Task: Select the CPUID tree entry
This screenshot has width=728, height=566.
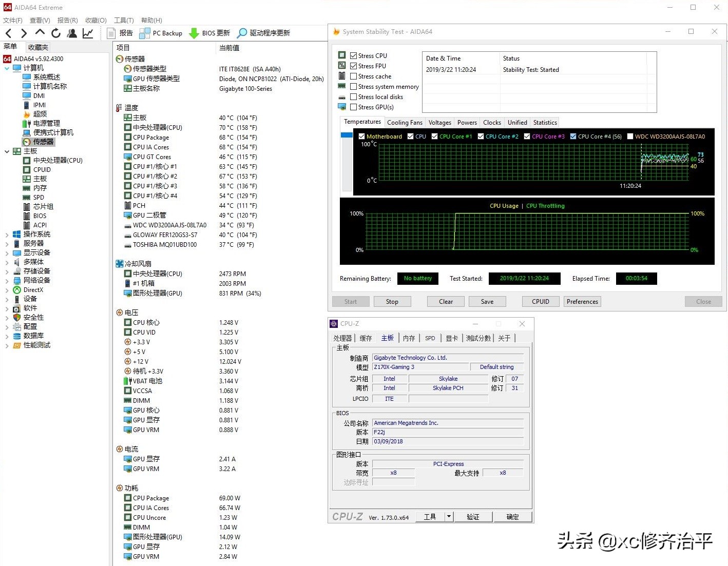Action: 42,169
